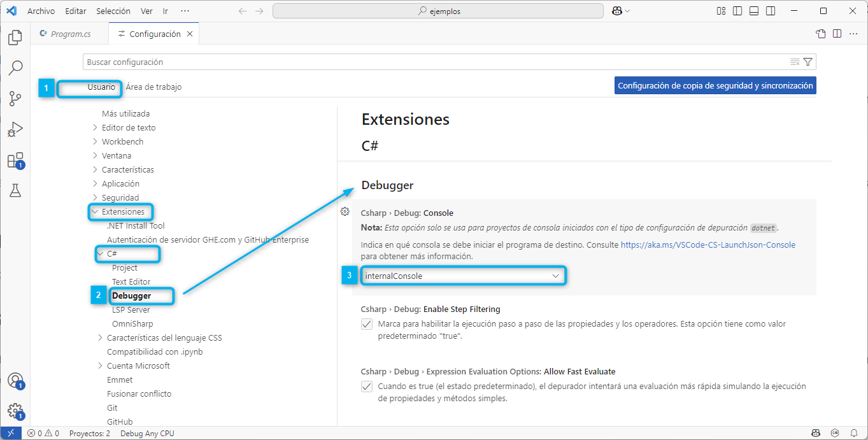Open notifications bell in status bar
The width and height of the screenshot is (868, 440).
854,433
